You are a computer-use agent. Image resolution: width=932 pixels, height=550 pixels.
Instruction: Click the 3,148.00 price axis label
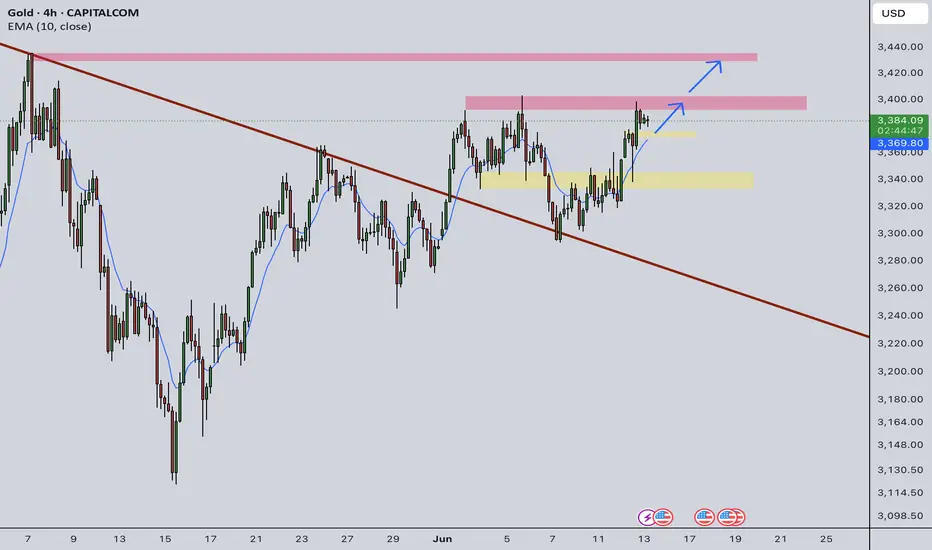click(900, 445)
